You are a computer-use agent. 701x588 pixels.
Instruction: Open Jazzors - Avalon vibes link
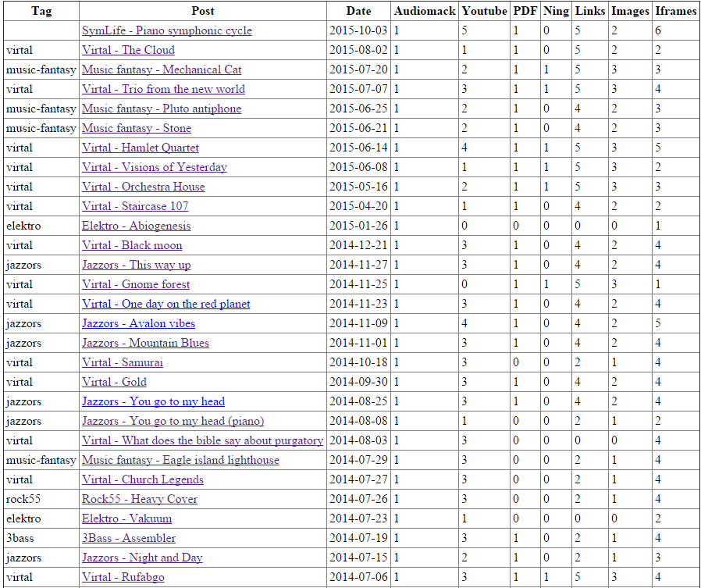pos(138,323)
